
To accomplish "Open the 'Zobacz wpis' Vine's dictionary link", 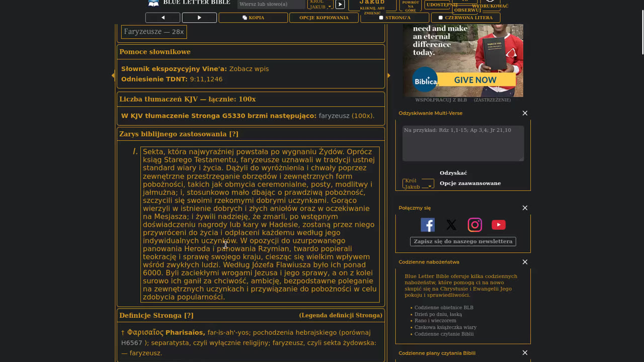I will click(249, 69).
